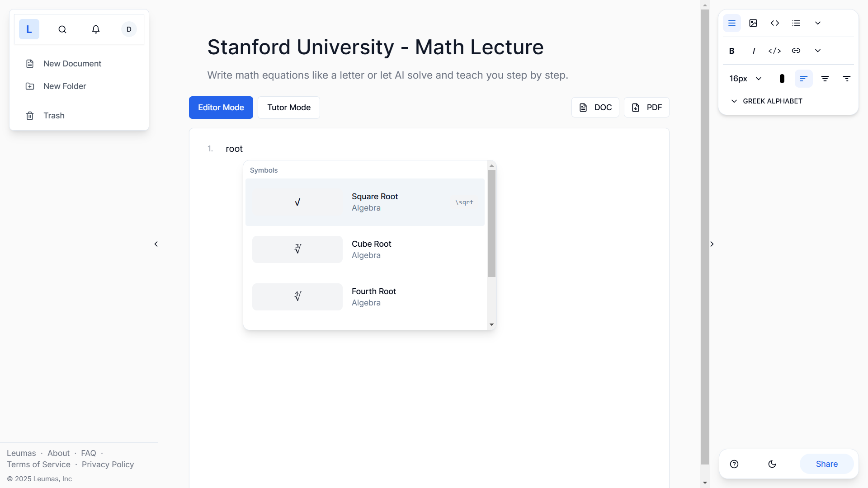Click the fourth root symbol thumbnail
The height and width of the screenshot is (488, 868).
[297, 297]
